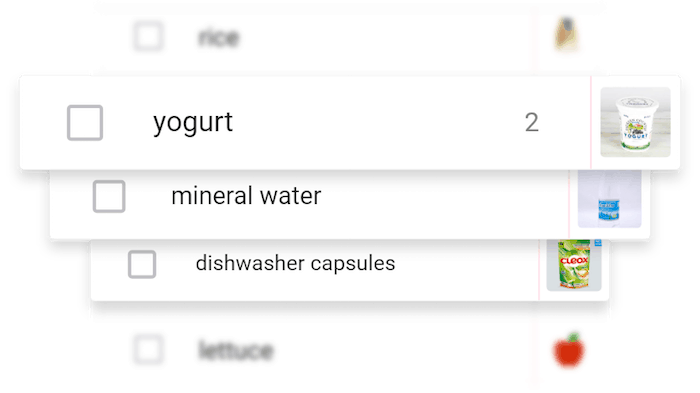Select the blurred rice item label
The width and height of the screenshot is (700, 393).
pyautogui.click(x=219, y=38)
